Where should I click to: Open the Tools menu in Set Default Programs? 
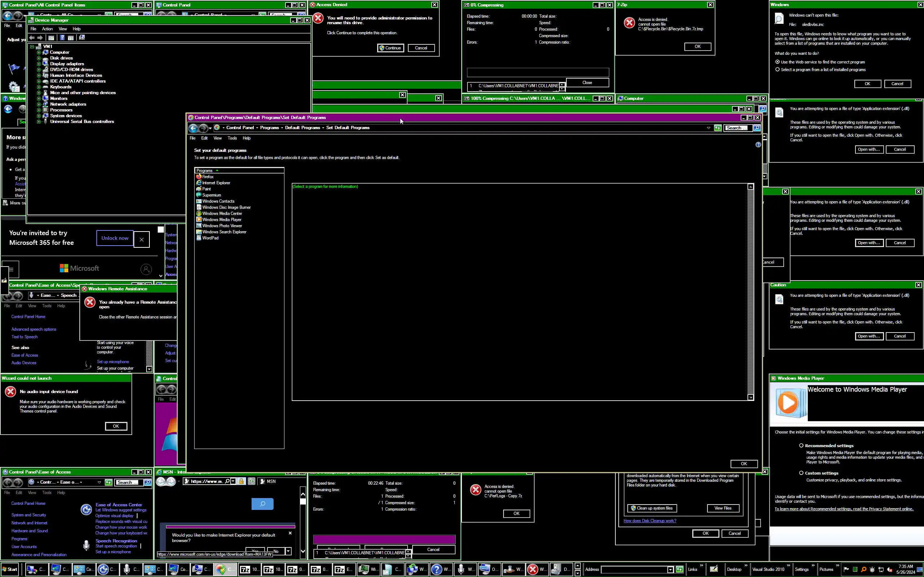pos(232,138)
